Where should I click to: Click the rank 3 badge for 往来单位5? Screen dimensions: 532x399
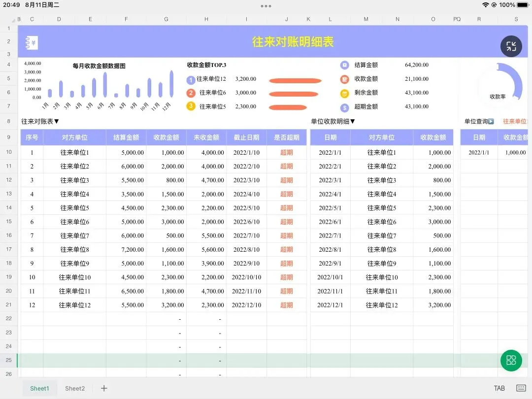[x=191, y=106]
